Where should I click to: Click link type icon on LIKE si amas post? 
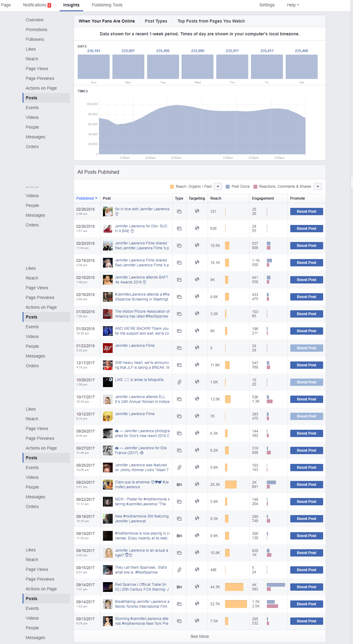coord(179,382)
